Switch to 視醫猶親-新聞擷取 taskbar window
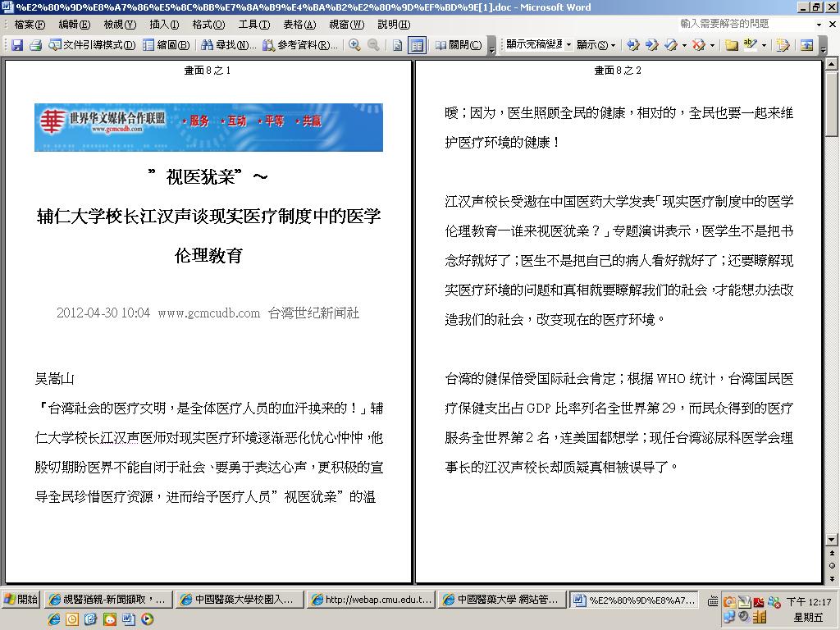The height and width of the screenshot is (630, 840). (107, 600)
